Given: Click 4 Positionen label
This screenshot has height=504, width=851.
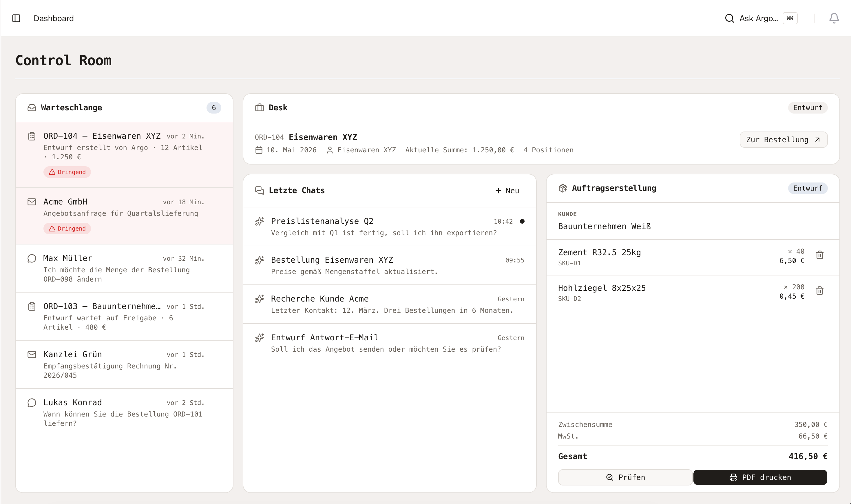Looking at the screenshot, I should click(548, 150).
